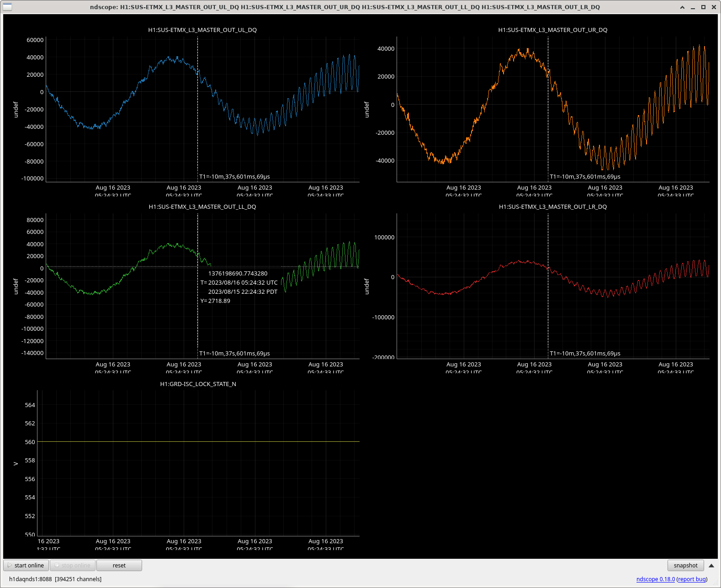Click the start online button
721x588 pixels.
(26, 565)
